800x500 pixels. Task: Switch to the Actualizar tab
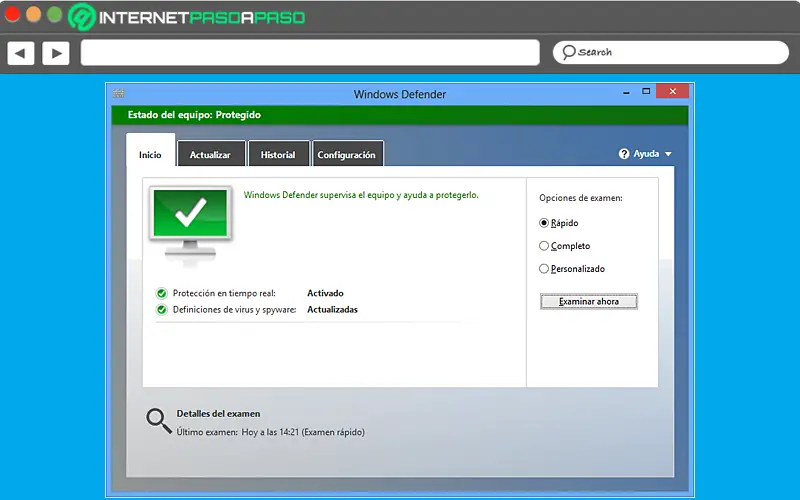pyautogui.click(x=211, y=154)
